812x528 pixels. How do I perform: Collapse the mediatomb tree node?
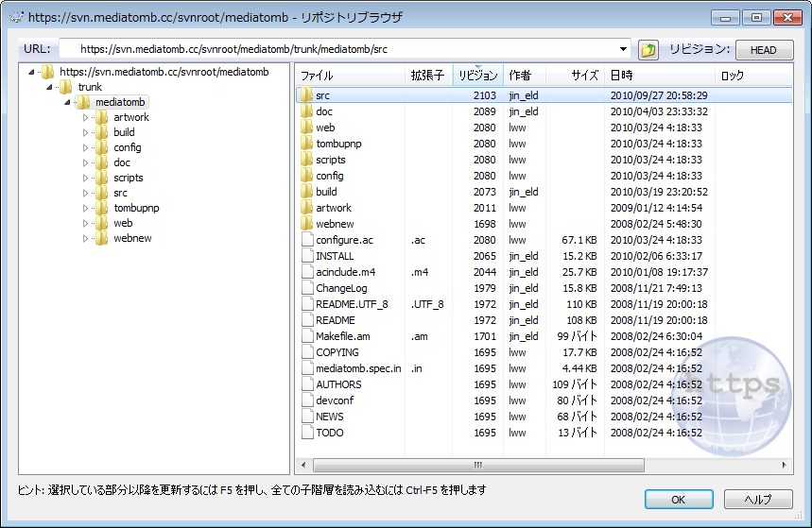(x=67, y=102)
